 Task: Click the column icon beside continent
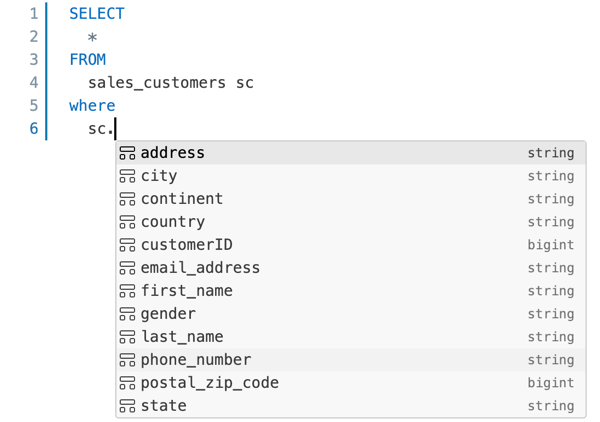click(x=127, y=199)
